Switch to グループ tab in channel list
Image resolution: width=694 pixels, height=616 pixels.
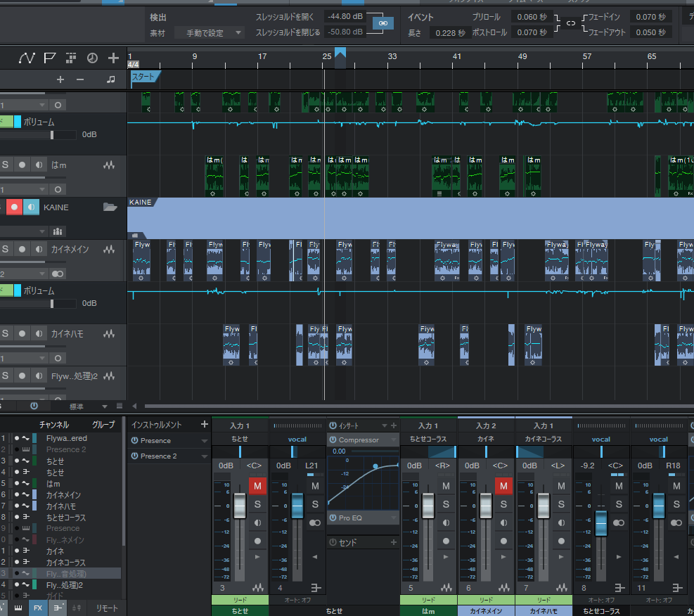coord(103,425)
